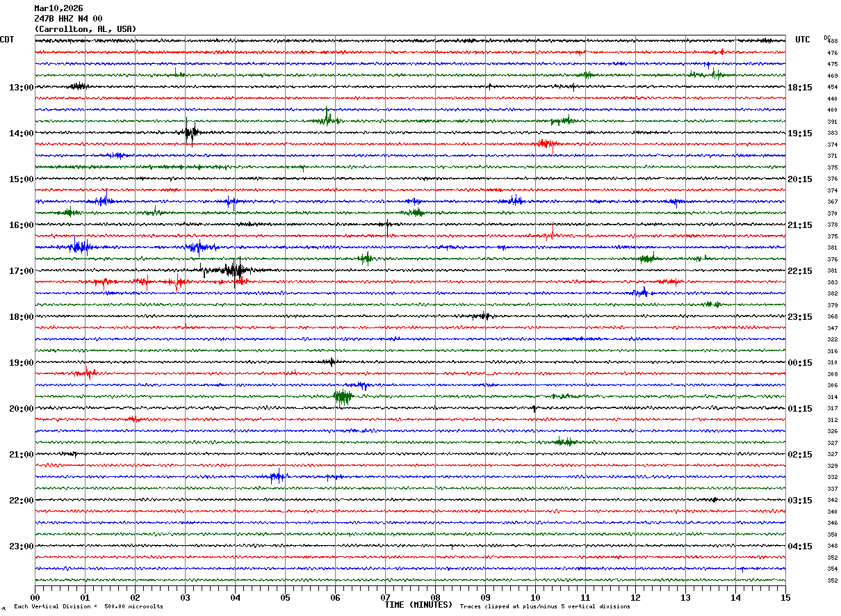The image size is (841, 616).
Task: Select the Z47B HHZ N4 00 station label
Action: pyautogui.click(x=68, y=19)
